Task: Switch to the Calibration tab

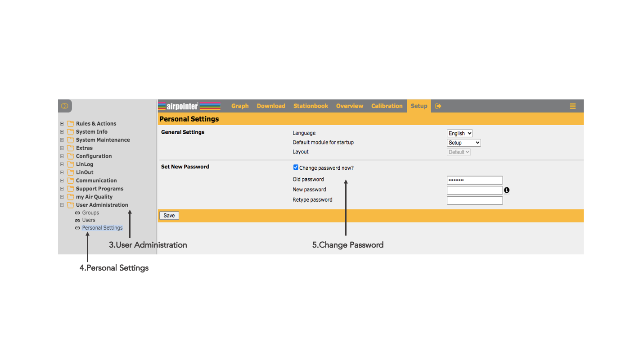Action: (387, 106)
